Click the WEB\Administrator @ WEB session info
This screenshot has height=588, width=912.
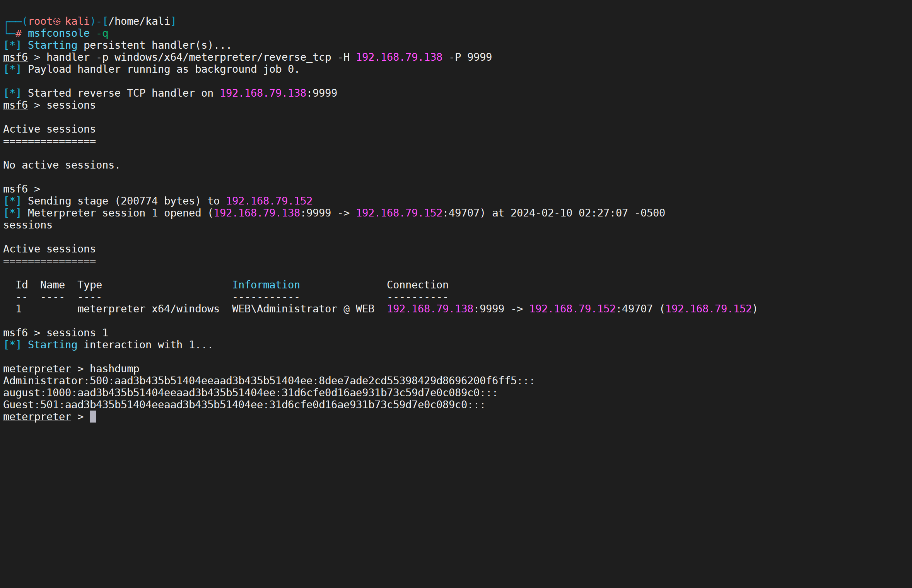coord(303,309)
